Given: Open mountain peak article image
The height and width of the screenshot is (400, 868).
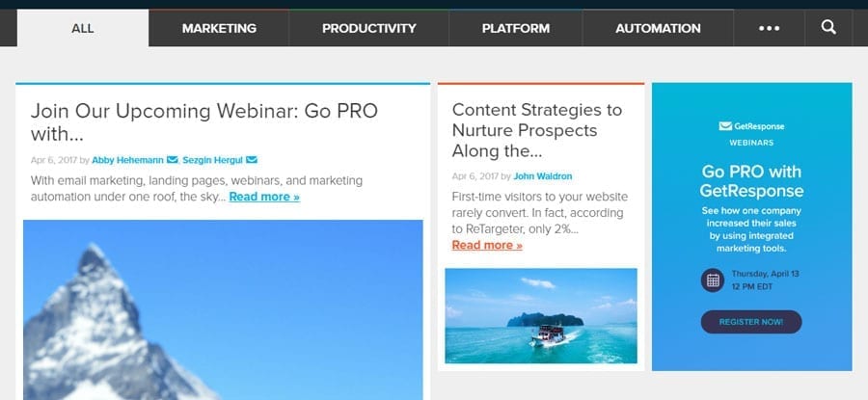Looking at the screenshot, I should [x=223, y=308].
